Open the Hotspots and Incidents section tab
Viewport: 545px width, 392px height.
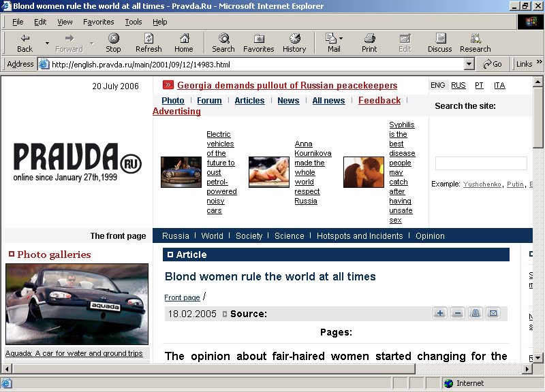tap(360, 235)
